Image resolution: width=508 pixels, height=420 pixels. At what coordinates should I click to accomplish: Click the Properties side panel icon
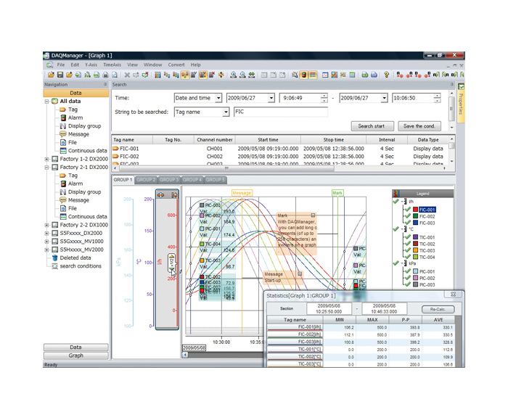[461, 87]
